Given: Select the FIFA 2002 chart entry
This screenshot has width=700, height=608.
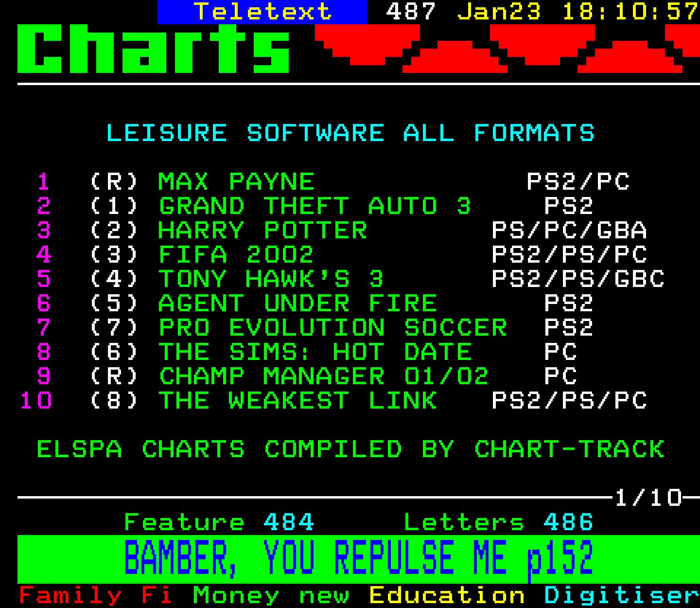Looking at the screenshot, I should (x=236, y=255).
